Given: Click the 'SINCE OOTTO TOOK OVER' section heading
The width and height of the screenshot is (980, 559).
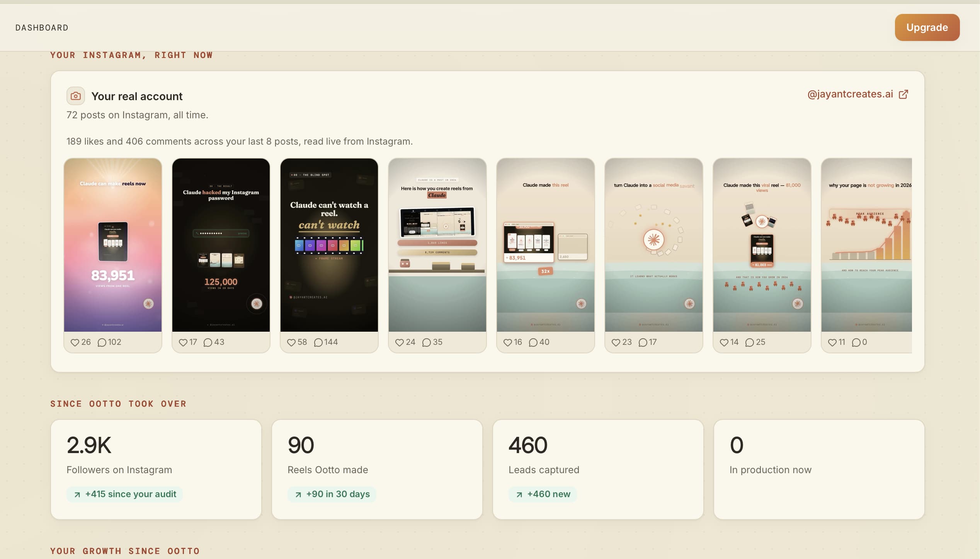Looking at the screenshot, I should 118,404.
